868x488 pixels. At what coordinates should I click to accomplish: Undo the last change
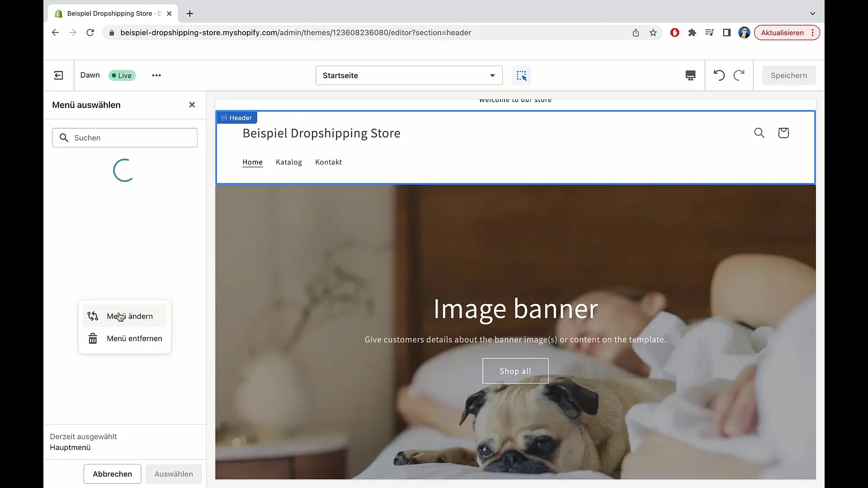(x=719, y=75)
